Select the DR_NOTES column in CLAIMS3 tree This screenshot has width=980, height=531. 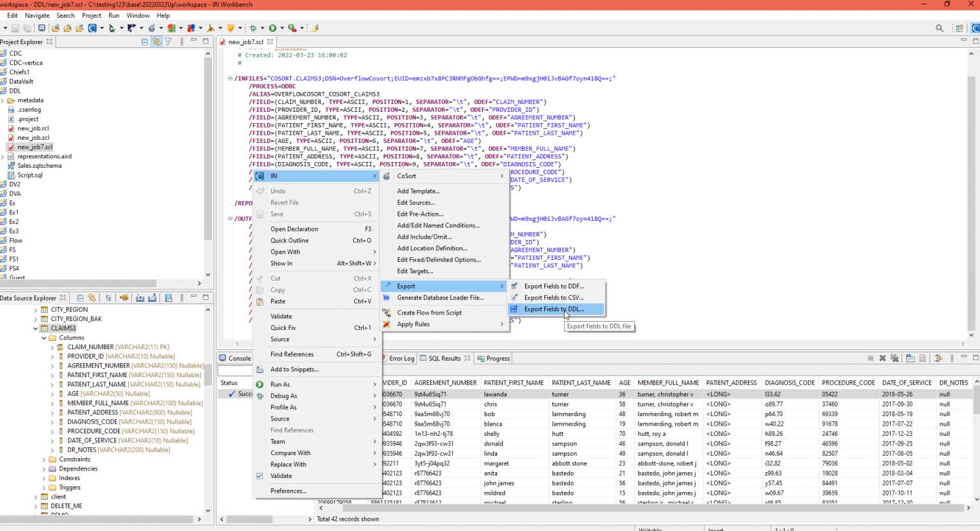[x=83, y=449]
